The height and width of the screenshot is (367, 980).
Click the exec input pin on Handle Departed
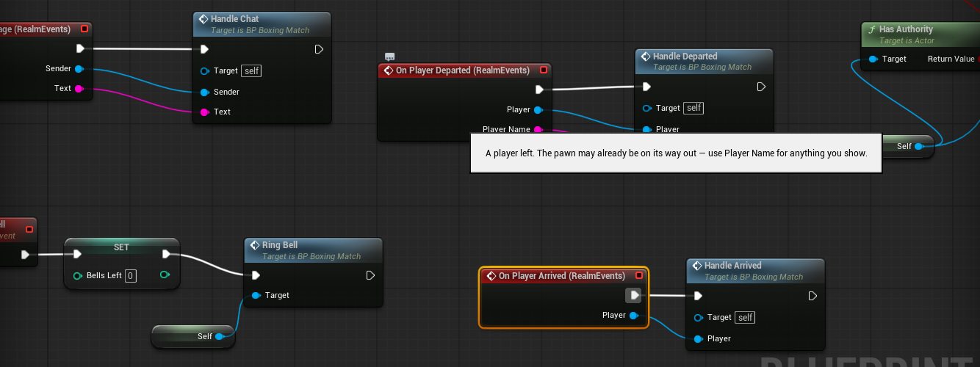coord(647,87)
